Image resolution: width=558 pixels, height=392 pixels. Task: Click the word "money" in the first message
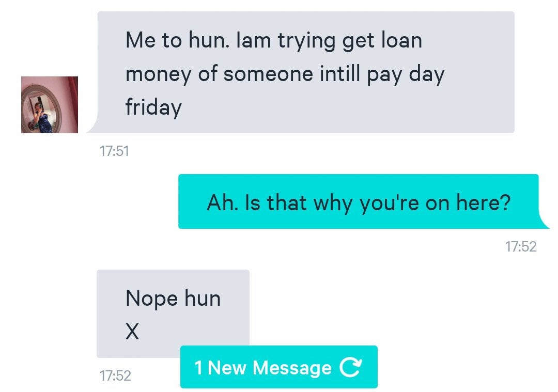coord(159,75)
